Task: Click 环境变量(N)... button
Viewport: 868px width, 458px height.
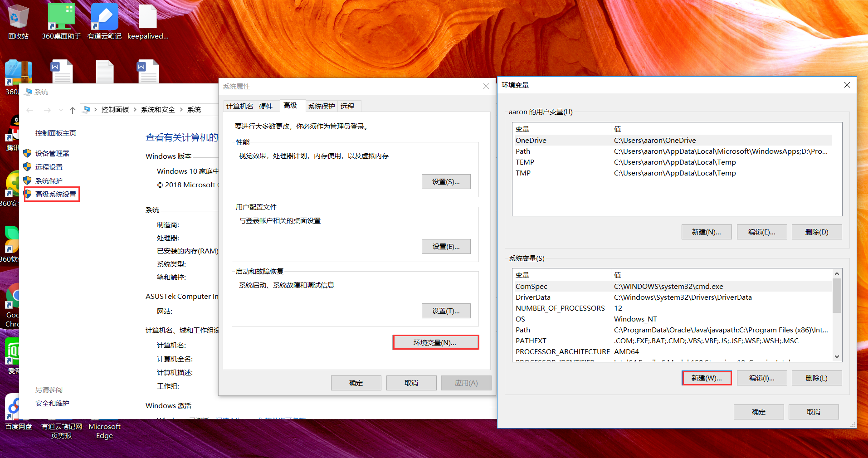Action: 435,342
